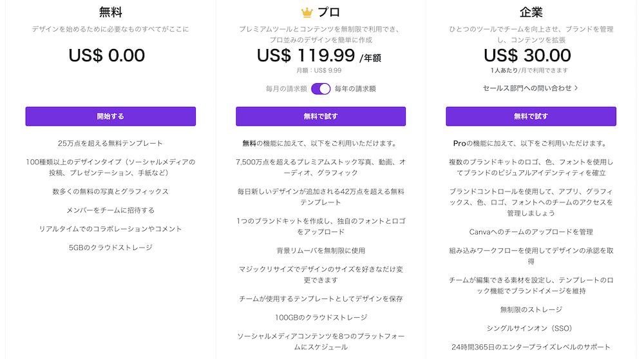This screenshot has height=359, width=644.
Task: Click the 背景リムーバを無制限に使用 feature text
Action: 321,250
